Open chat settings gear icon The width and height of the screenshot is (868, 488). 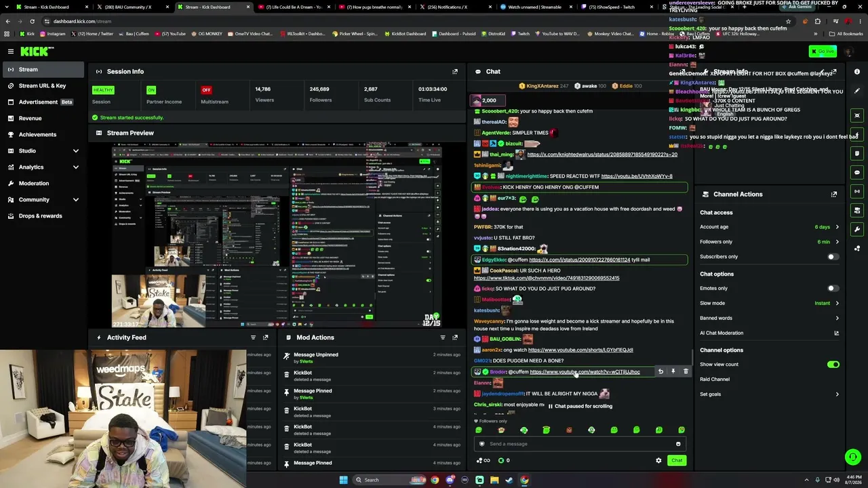658,460
